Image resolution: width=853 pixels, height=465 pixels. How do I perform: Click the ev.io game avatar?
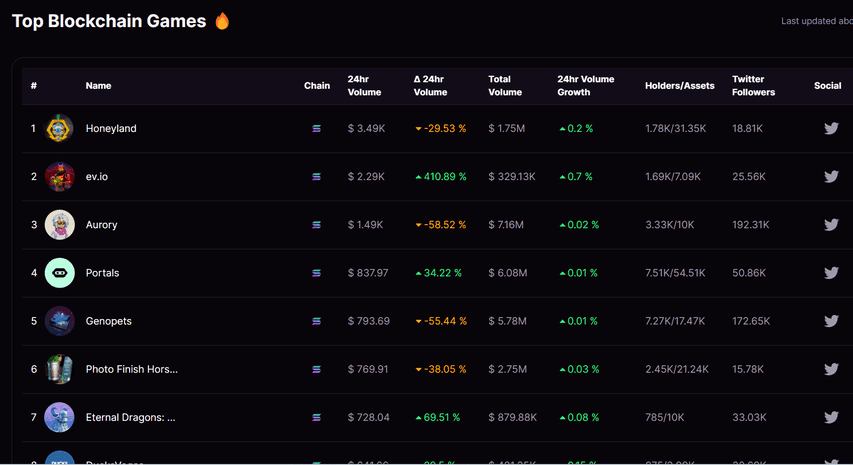click(59, 176)
